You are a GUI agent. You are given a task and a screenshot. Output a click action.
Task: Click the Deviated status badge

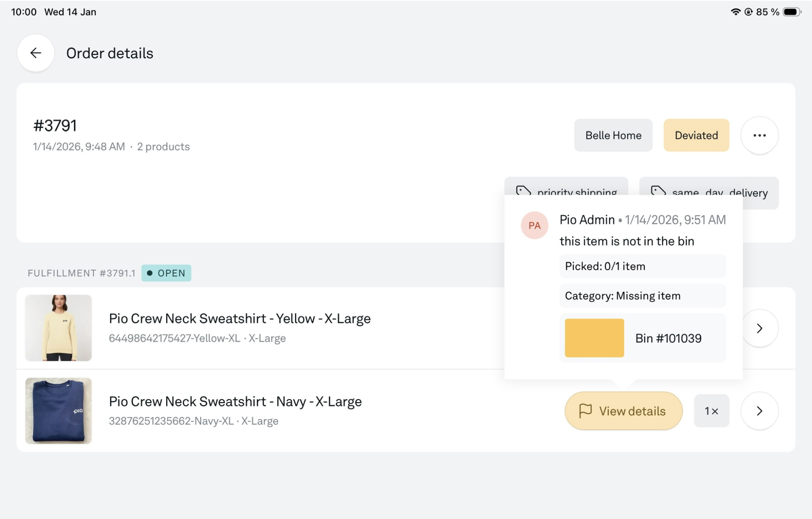[696, 135]
